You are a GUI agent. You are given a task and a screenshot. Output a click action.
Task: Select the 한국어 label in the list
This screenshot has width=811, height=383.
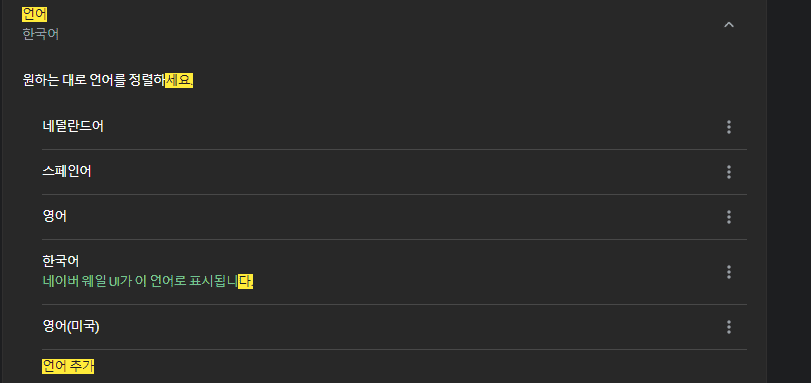click(61, 261)
